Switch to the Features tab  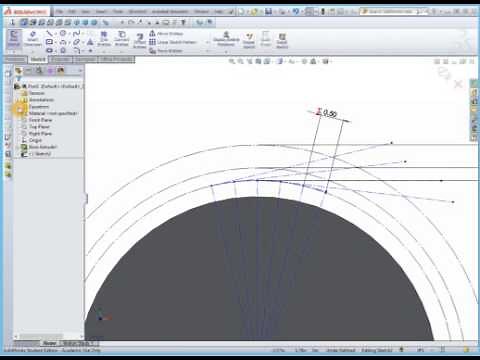click(15, 60)
